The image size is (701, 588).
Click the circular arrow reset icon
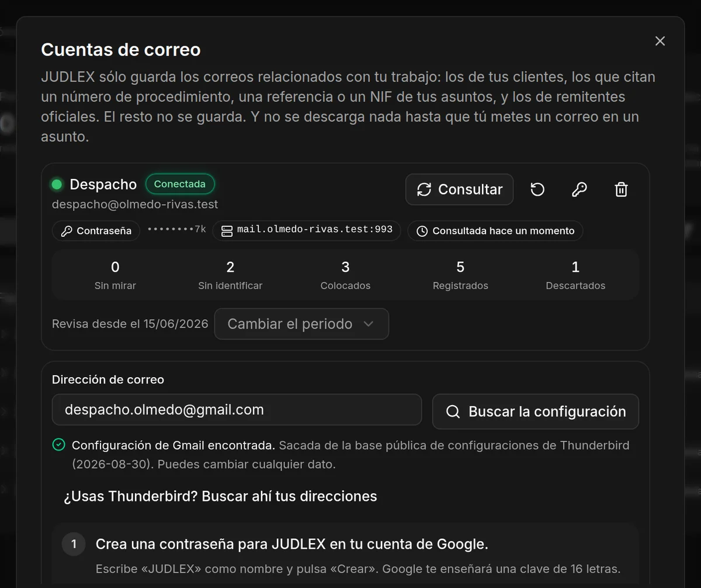pos(537,189)
